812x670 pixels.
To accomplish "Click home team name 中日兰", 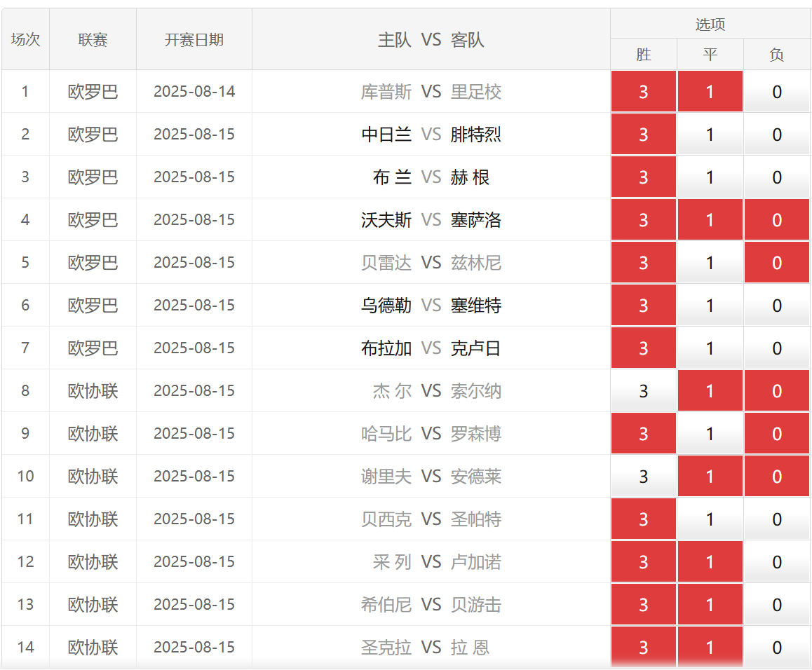I will 386,135.
